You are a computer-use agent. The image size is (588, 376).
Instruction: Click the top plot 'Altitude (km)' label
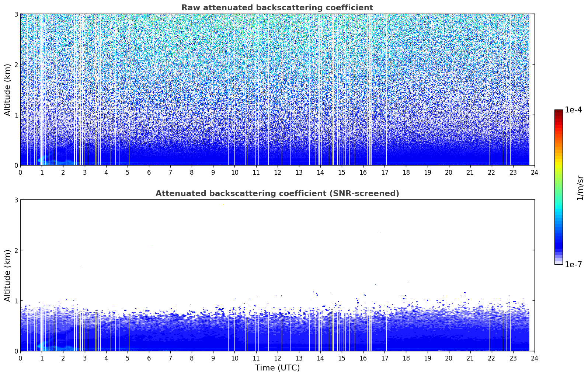[8, 90]
